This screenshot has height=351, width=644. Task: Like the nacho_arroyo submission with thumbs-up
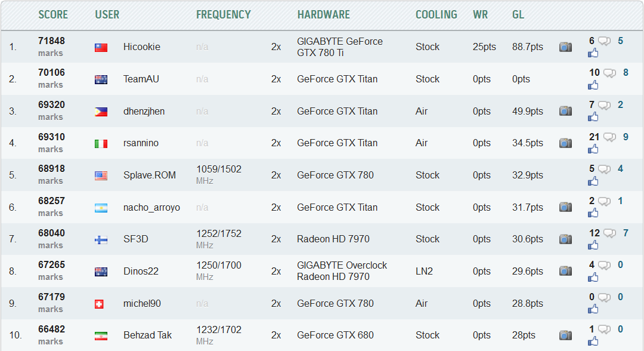(x=593, y=213)
